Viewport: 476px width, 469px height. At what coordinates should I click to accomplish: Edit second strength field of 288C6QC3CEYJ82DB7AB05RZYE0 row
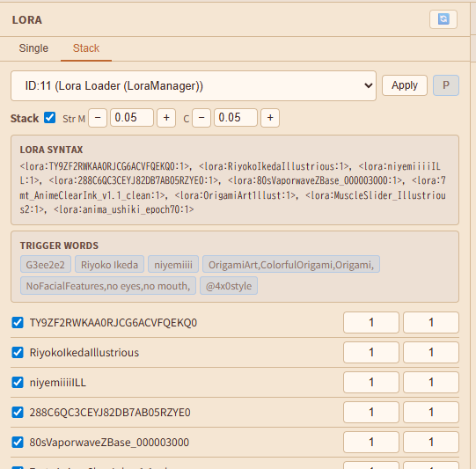click(431, 412)
